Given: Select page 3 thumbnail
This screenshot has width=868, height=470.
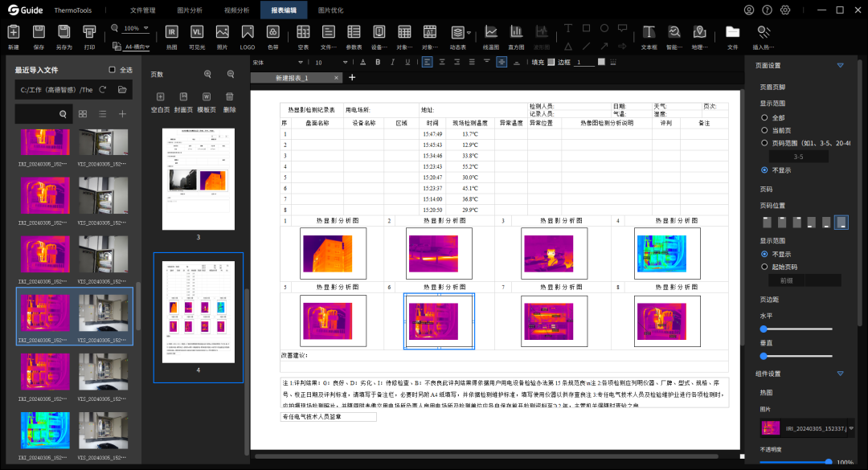Looking at the screenshot, I should [199, 179].
